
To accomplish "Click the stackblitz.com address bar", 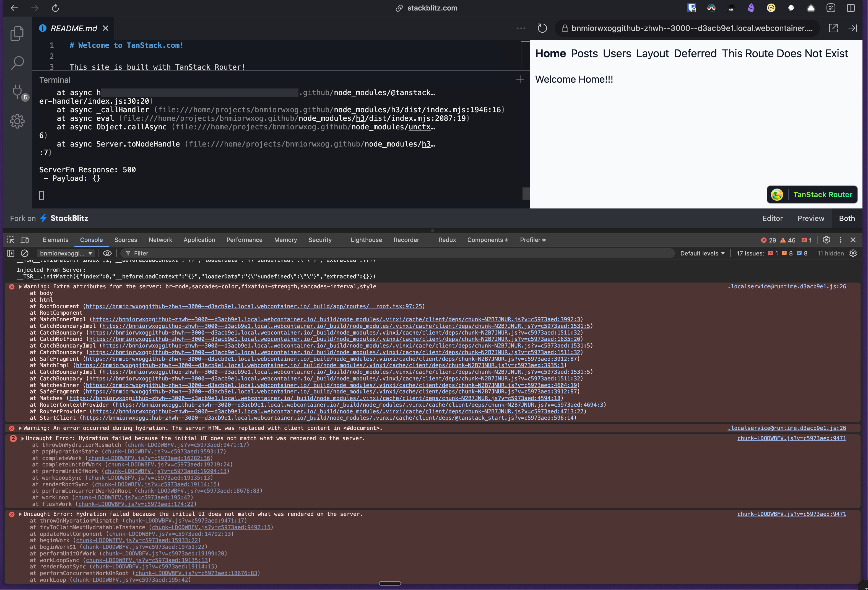I will 427,8.
